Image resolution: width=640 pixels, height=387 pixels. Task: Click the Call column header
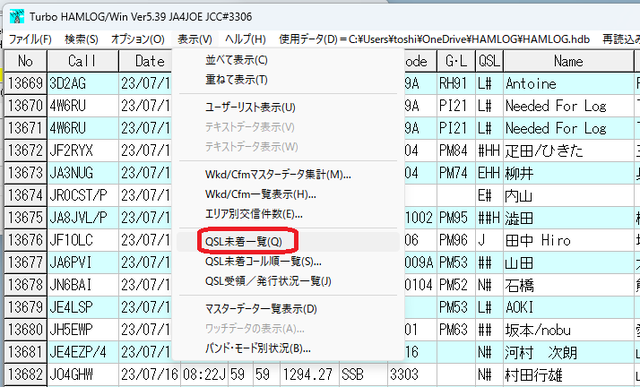(x=82, y=61)
